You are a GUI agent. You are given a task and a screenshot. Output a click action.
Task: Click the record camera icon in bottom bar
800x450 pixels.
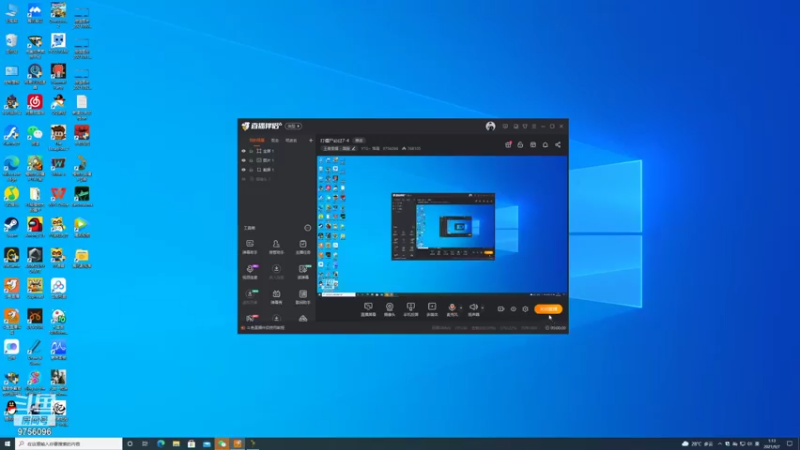coord(501,309)
